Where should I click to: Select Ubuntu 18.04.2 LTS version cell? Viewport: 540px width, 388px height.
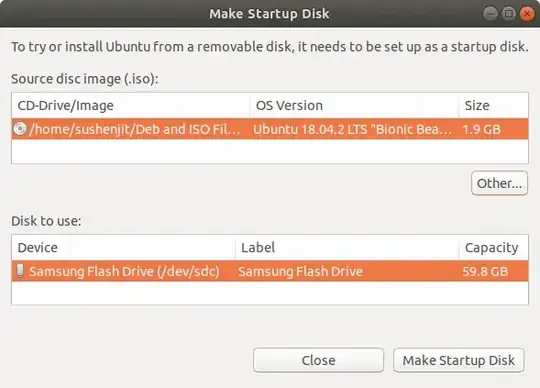coord(352,129)
